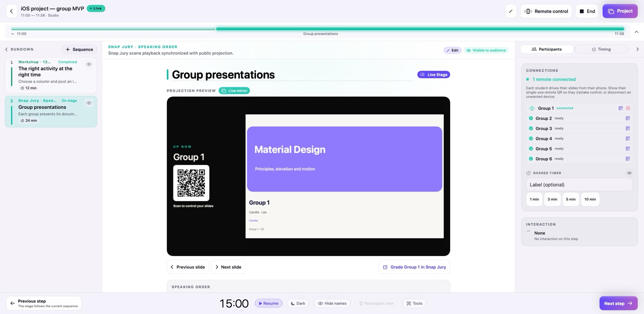Disconnect Group 1 remote device
The height and width of the screenshot is (314, 644).
pos(628,108)
